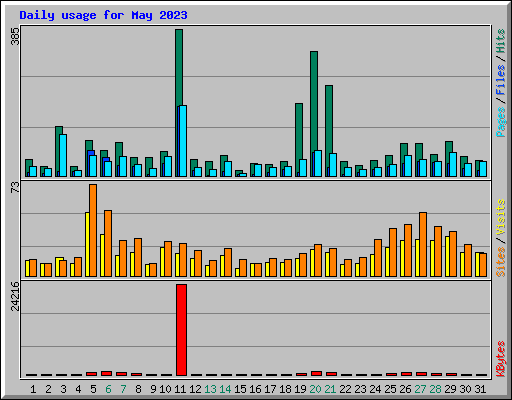Click the green day 28 axis label
Viewport: 512px width, 400px height.
pos(435,389)
